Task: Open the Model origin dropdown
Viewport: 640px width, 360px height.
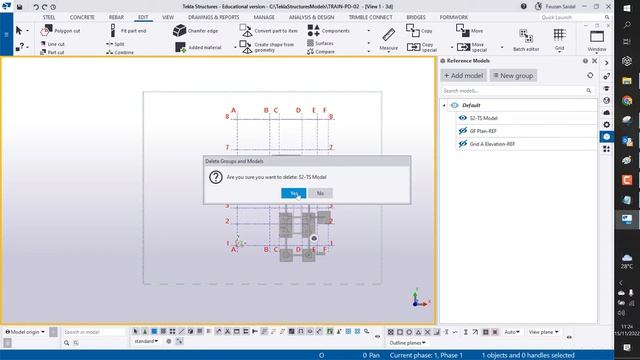Action: tap(24, 332)
